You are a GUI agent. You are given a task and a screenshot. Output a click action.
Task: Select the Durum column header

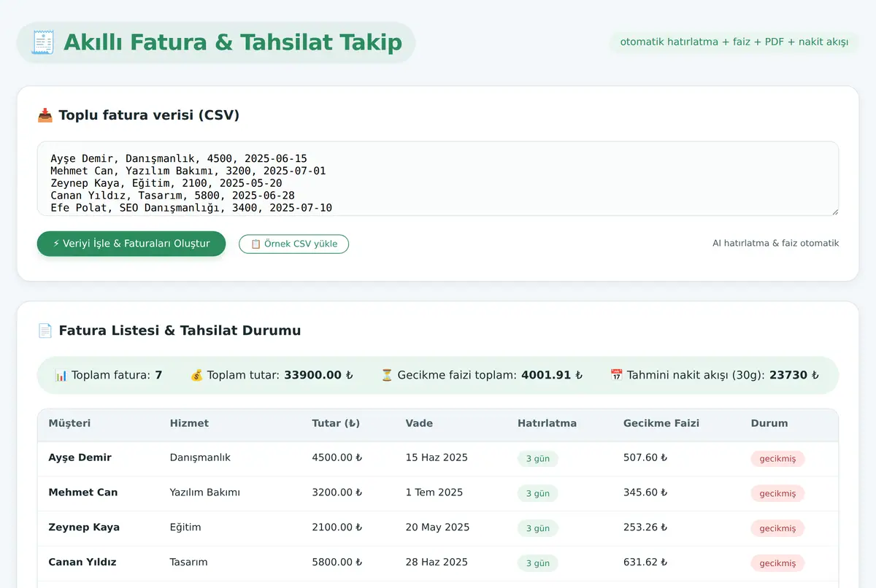pos(769,423)
